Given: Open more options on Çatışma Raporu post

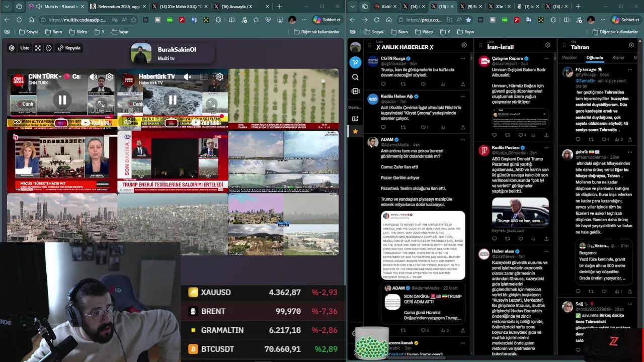Looking at the screenshot, I should [546, 59].
